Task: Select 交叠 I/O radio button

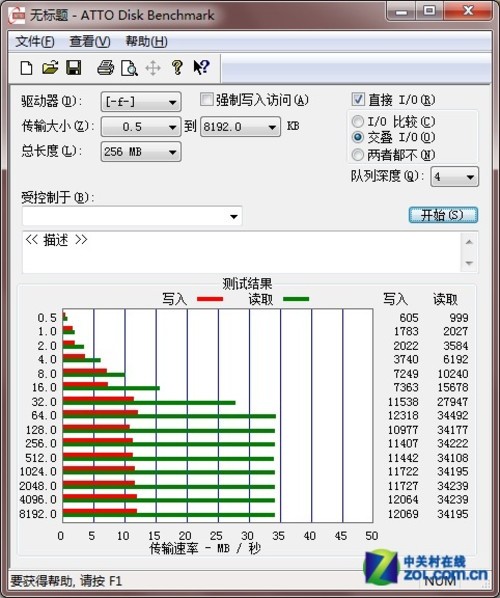Action: tap(358, 137)
